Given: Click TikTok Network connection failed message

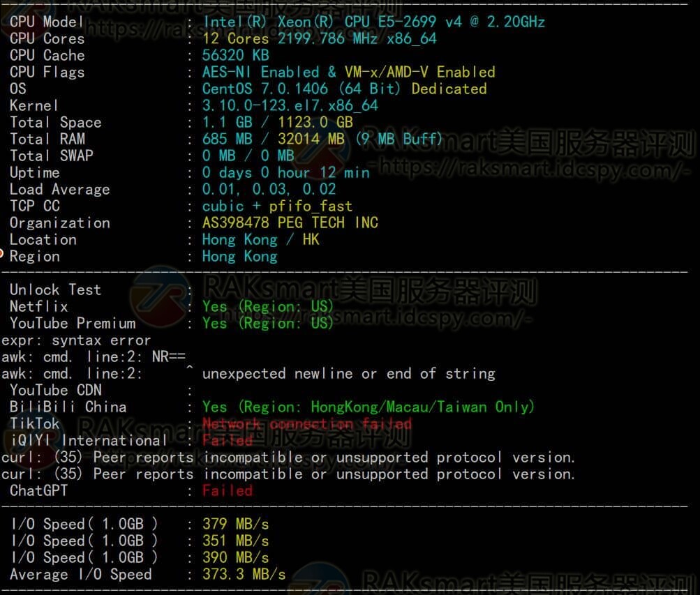Looking at the screenshot, I should coord(306,423).
